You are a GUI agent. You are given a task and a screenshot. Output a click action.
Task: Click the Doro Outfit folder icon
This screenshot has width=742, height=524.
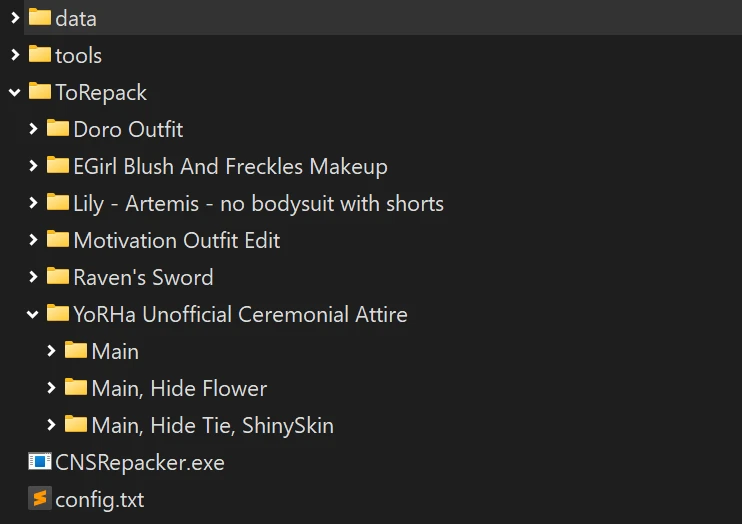coord(58,129)
